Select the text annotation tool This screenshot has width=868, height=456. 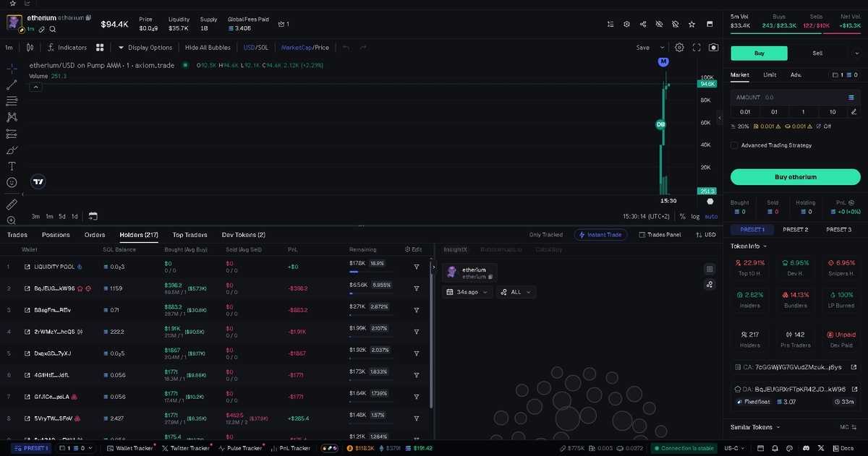[x=12, y=166]
